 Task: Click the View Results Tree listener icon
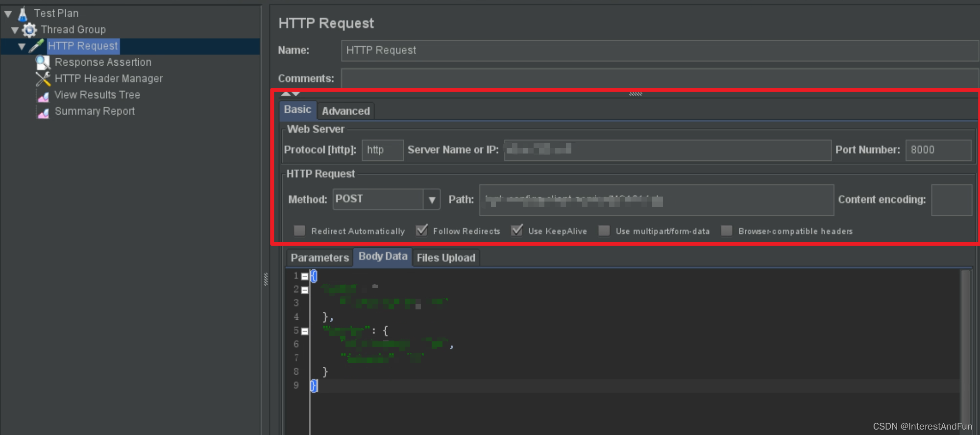43,96
